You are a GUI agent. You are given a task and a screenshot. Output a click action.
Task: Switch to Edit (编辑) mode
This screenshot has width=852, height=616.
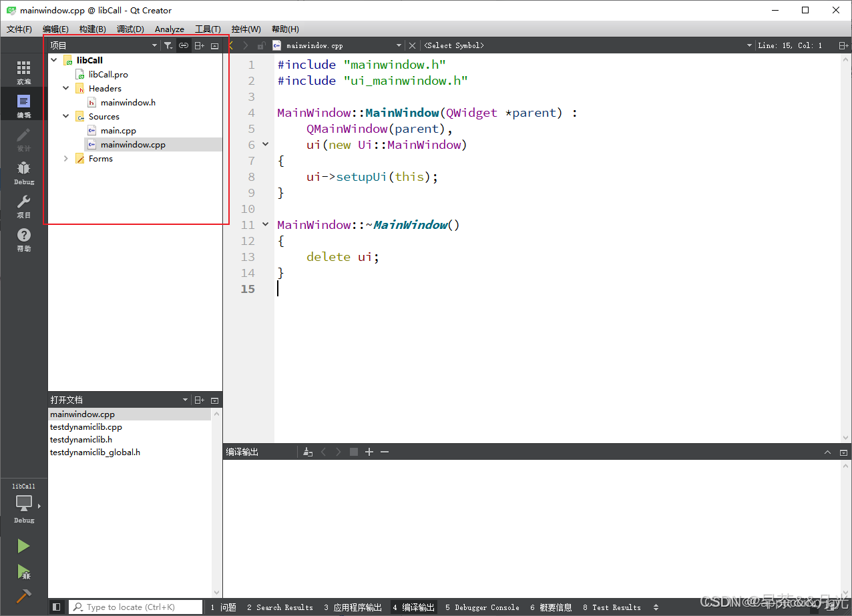tap(23, 106)
